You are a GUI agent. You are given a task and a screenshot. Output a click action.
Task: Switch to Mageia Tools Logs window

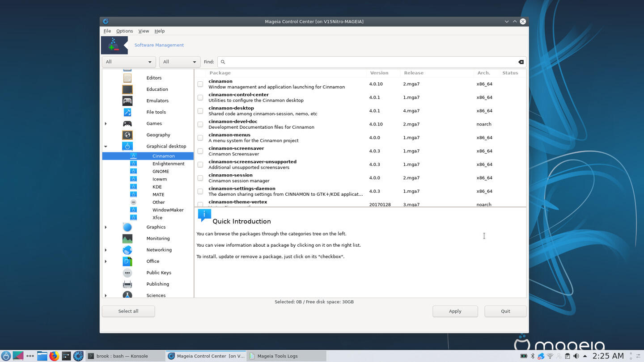pos(286,356)
